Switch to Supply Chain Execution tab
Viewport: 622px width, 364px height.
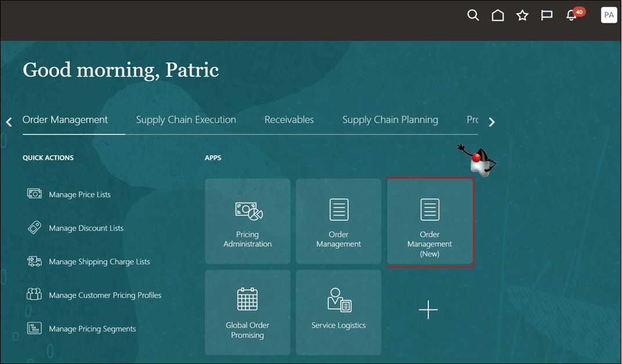coord(186,119)
